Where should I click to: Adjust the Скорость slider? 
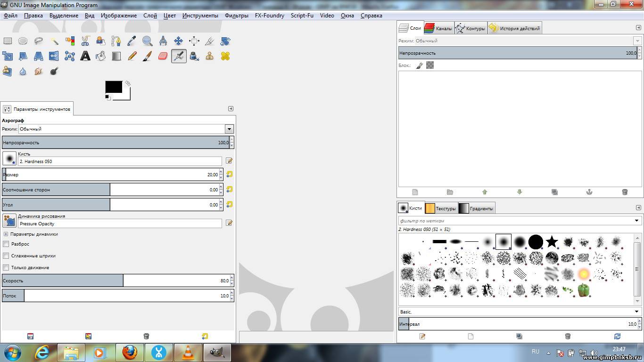coord(117,280)
